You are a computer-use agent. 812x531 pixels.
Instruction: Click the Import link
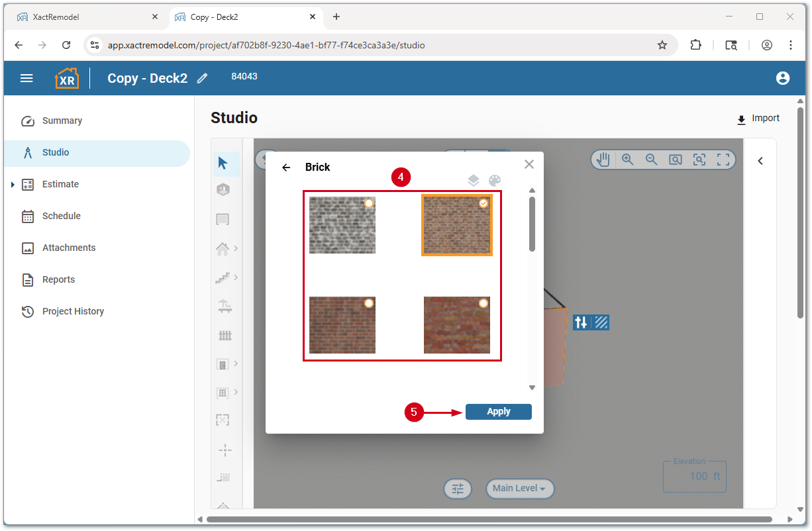coord(758,119)
